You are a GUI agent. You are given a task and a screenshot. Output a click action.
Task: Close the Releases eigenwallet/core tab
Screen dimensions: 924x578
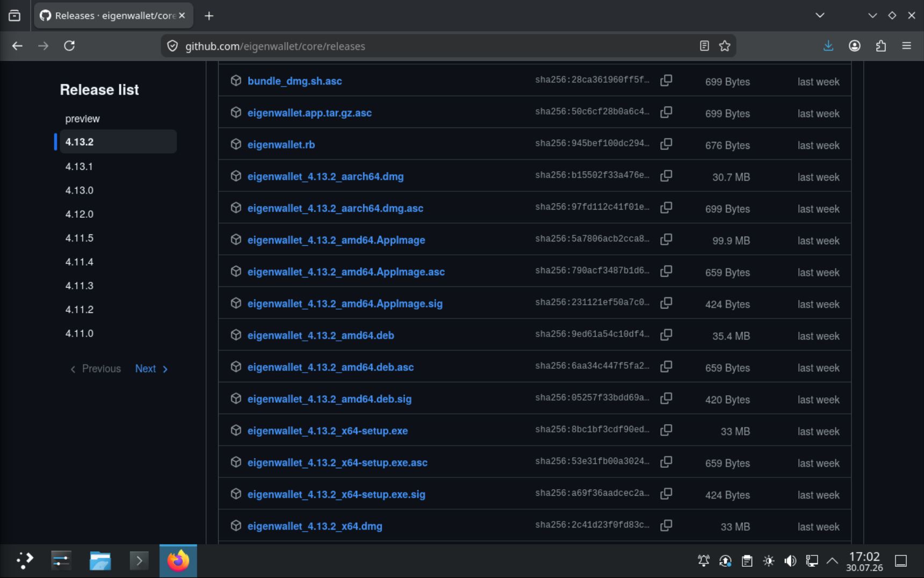click(x=182, y=16)
